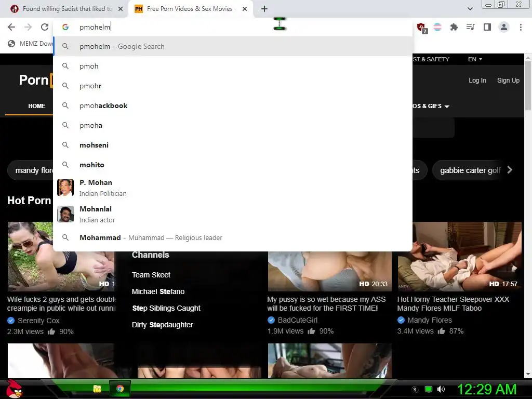Advance the search chips with right chevron
Image resolution: width=532 pixels, height=399 pixels.
pos(510,170)
